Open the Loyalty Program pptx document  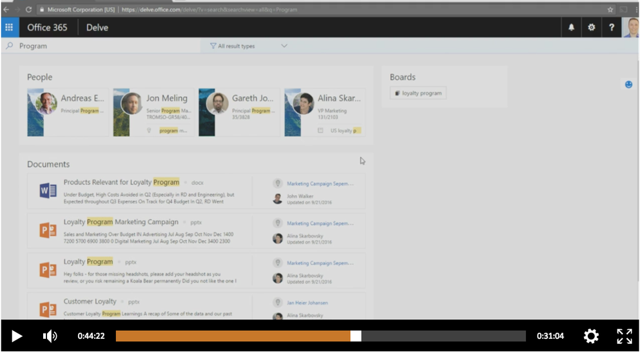(x=88, y=262)
